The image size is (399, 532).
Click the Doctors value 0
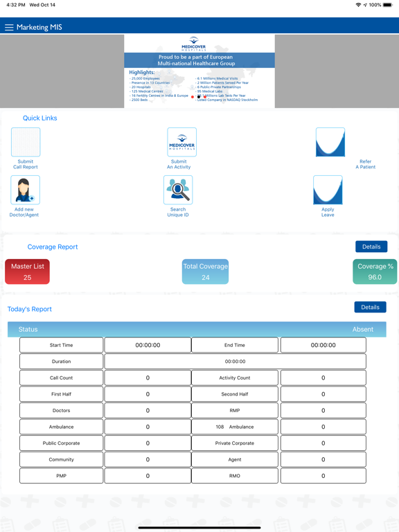pos(148,410)
